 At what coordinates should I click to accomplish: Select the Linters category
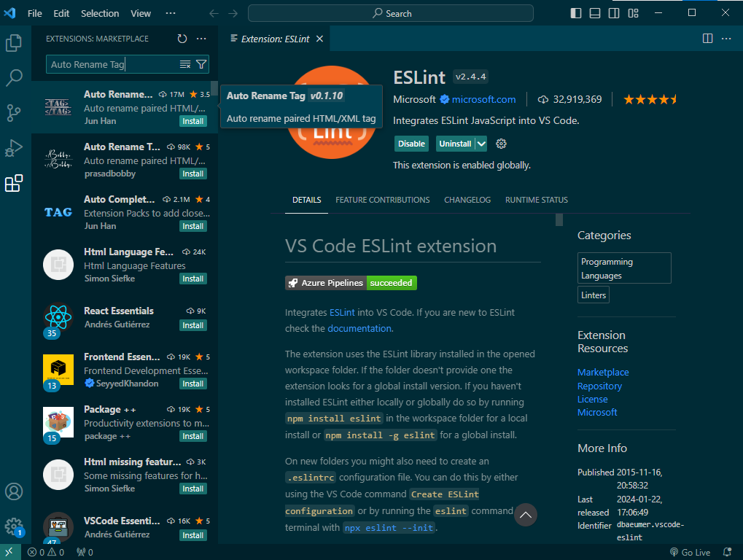click(594, 295)
